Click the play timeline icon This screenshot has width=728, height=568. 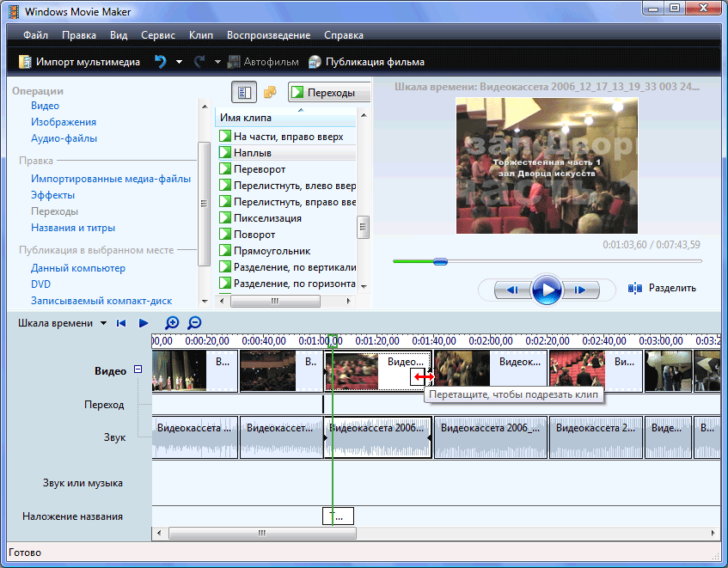(144, 323)
